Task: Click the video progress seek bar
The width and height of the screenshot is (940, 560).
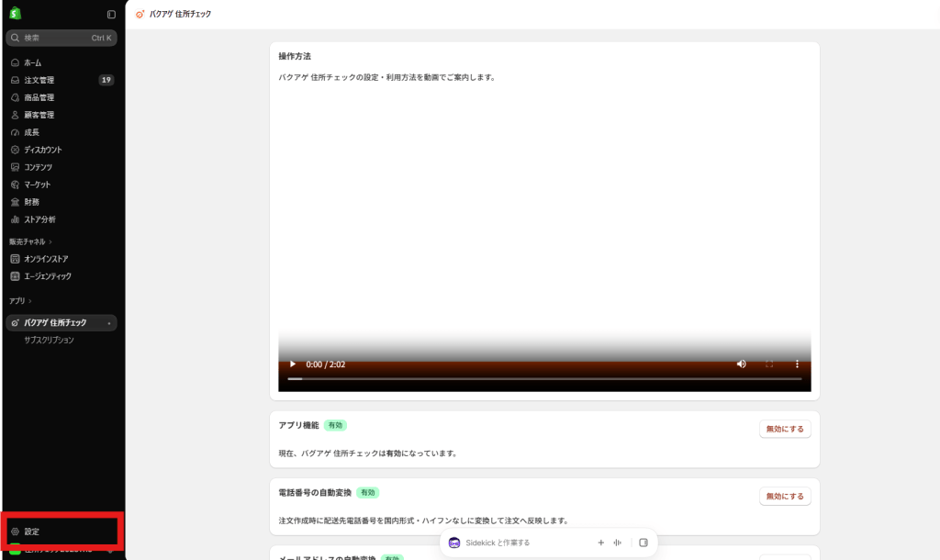Action: (x=544, y=379)
